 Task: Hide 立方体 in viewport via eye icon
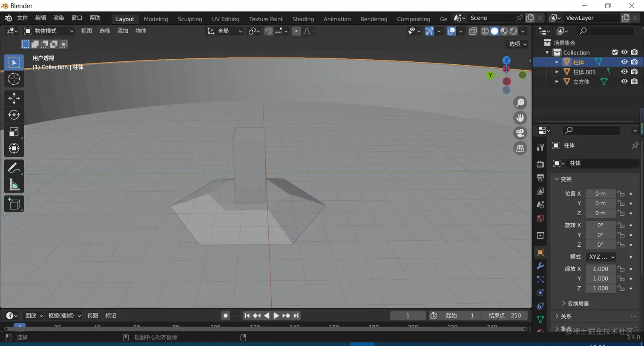[x=624, y=81]
